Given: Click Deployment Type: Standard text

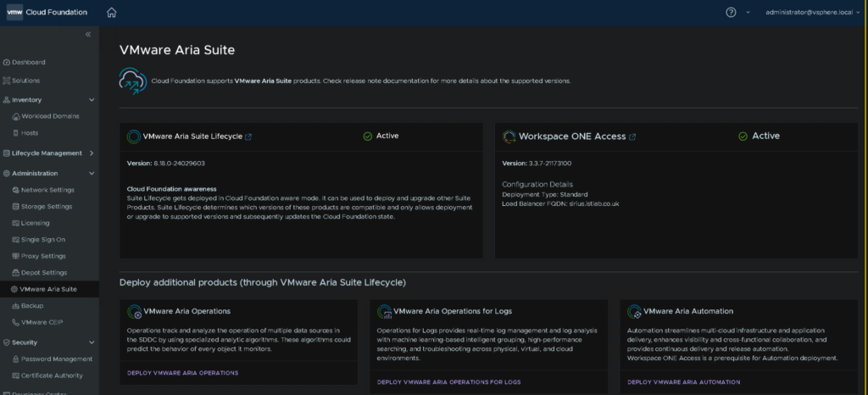Looking at the screenshot, I should tap(545, 194).
